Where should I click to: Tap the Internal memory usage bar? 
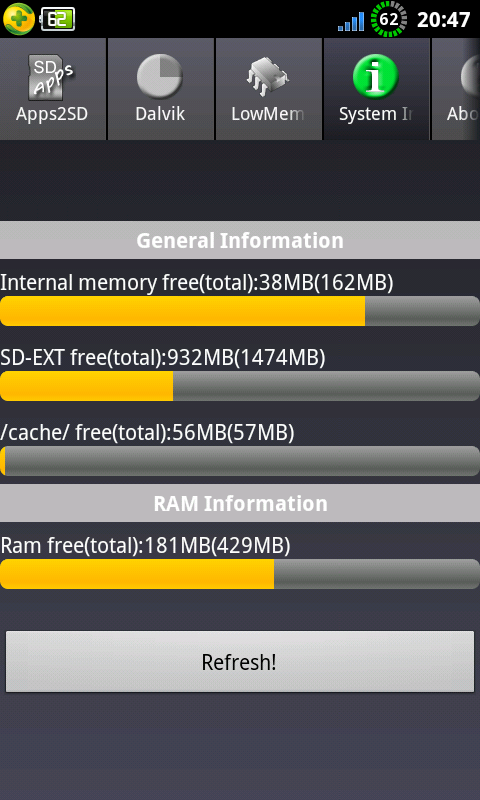pyautogui.click(x=240, y=311)
